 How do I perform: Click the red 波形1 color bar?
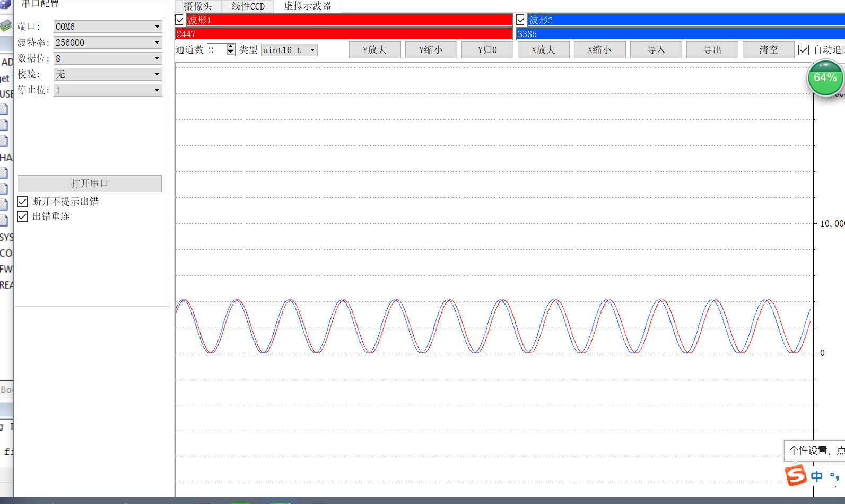click(349, 20)
